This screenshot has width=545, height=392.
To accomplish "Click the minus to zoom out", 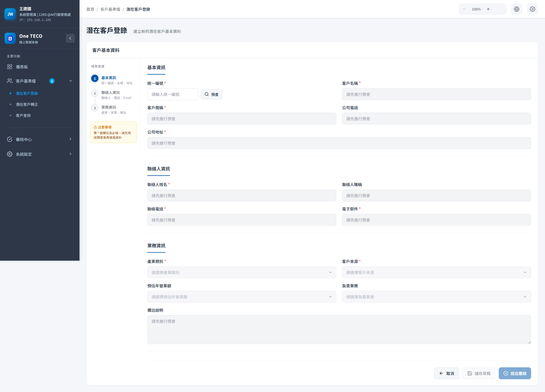I will pos(464,9).
